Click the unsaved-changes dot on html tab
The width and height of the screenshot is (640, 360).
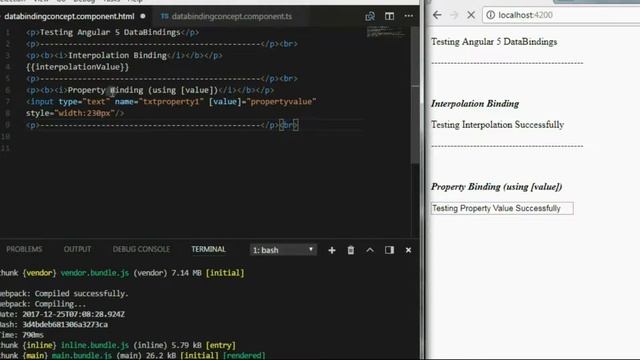pyautogui.click(x=143, y=16)
